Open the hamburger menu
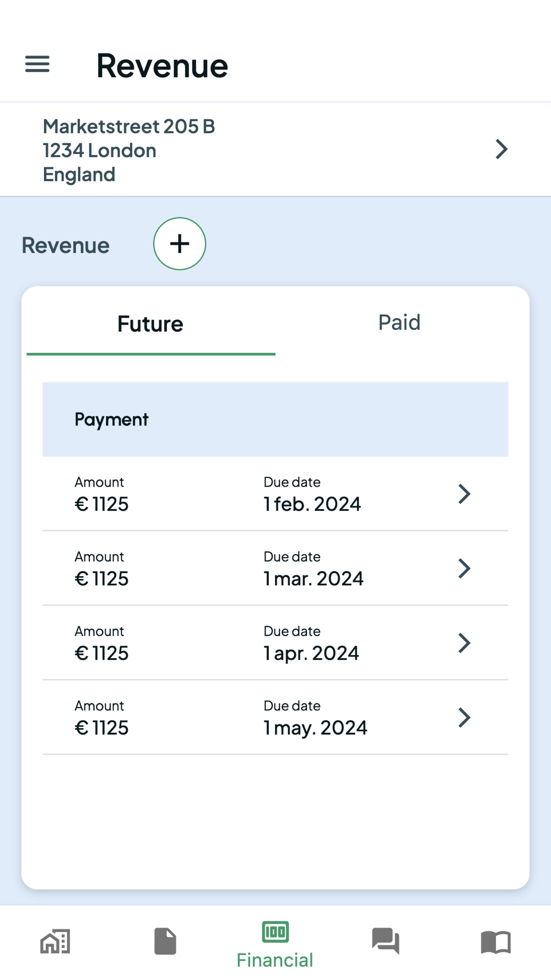The height and width of the screenshot is (980, 551). [x=37, y=64]
